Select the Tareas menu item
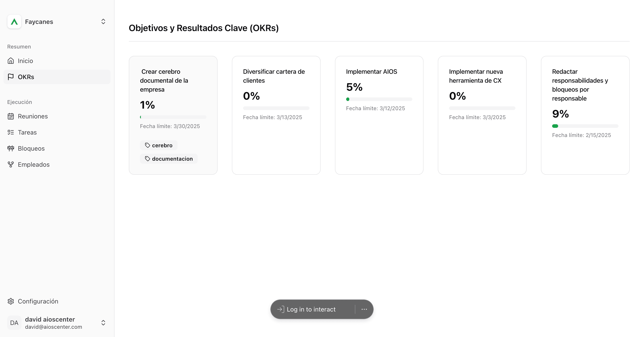The height and width of the screenshot is (337, 644). click(x=57, y=132)
